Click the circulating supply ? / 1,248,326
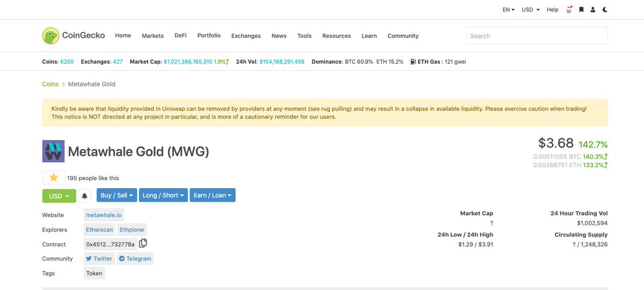This screenshot has width=644, height=290. click(x=590, y=244)
